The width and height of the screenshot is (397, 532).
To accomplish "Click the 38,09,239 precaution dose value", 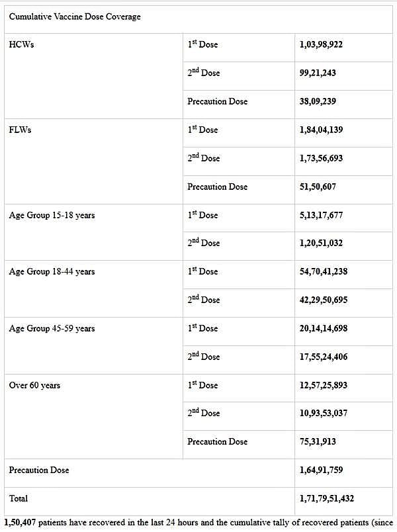I will (318, 101).
